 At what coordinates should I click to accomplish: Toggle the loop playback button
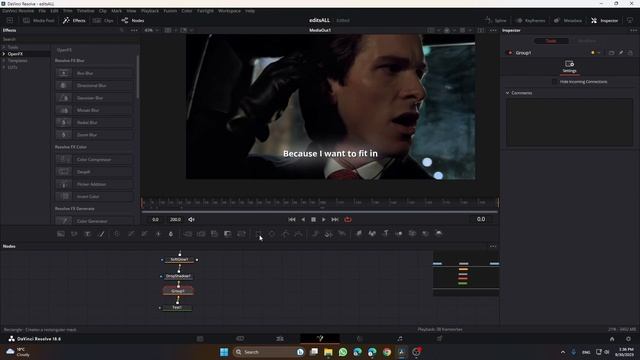point(348,220)
